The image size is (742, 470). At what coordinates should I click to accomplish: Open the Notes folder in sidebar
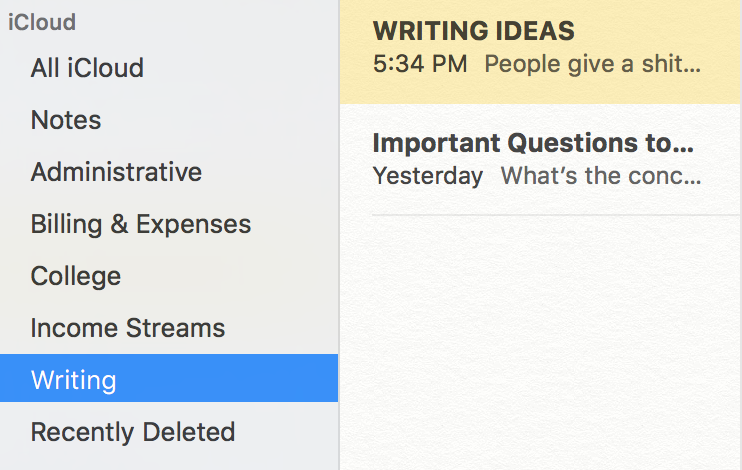pyautogui.click(x=169, y=120)
